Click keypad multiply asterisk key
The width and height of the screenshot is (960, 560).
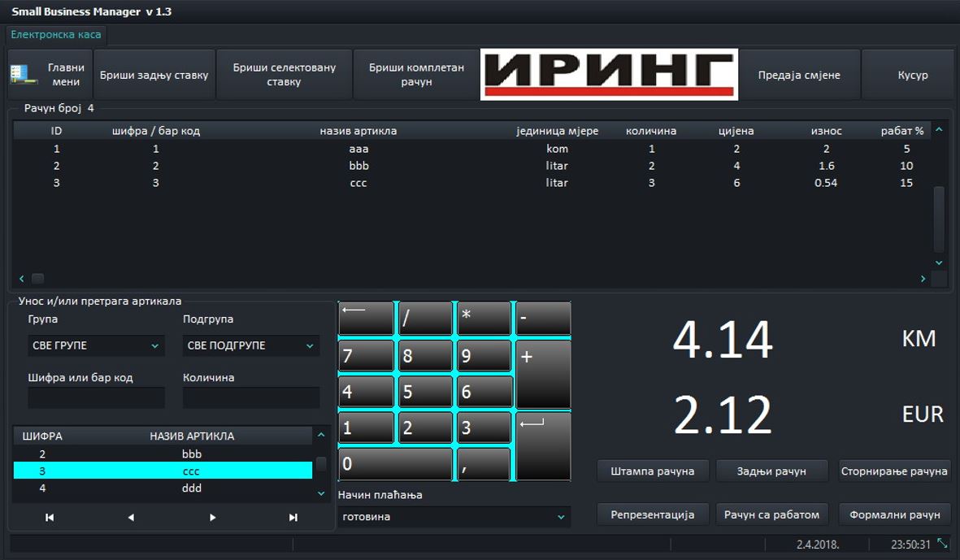(x=484, y=319)
